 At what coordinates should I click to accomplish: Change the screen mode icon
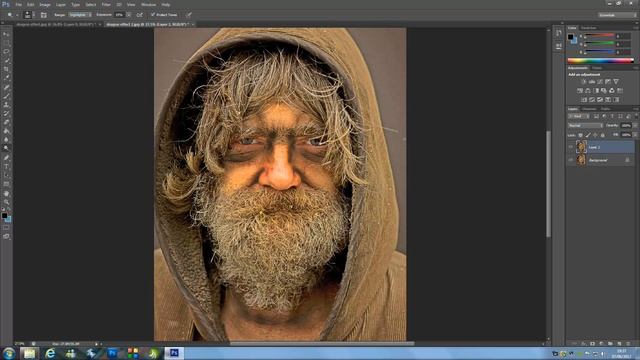coord(6,236)
